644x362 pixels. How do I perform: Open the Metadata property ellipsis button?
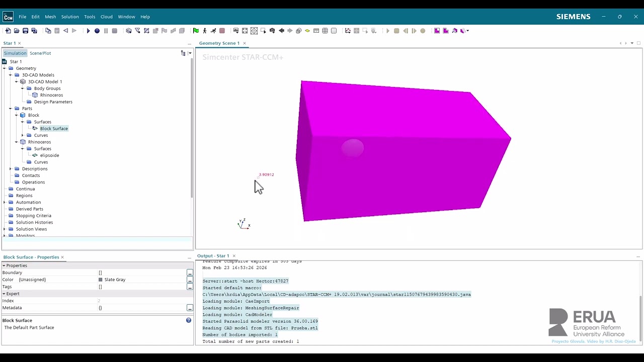coord(190,308)
